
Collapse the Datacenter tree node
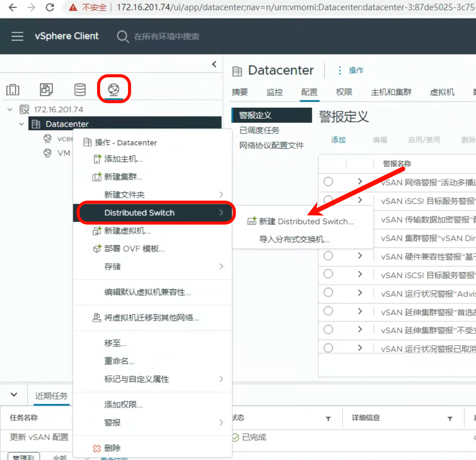click(22, 124)
